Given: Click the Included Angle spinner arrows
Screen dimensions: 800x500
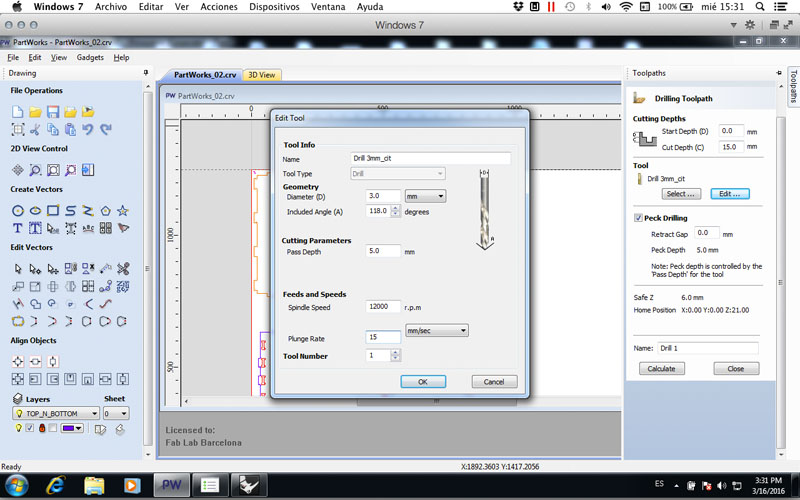Looking at the screenshot, I should pos(395,211).
